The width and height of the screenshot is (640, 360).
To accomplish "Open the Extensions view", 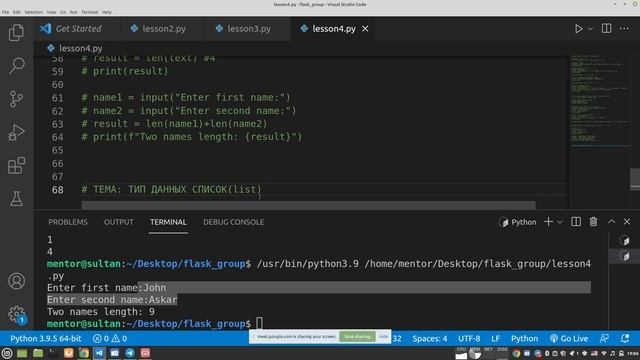I will tap(16, 165).
